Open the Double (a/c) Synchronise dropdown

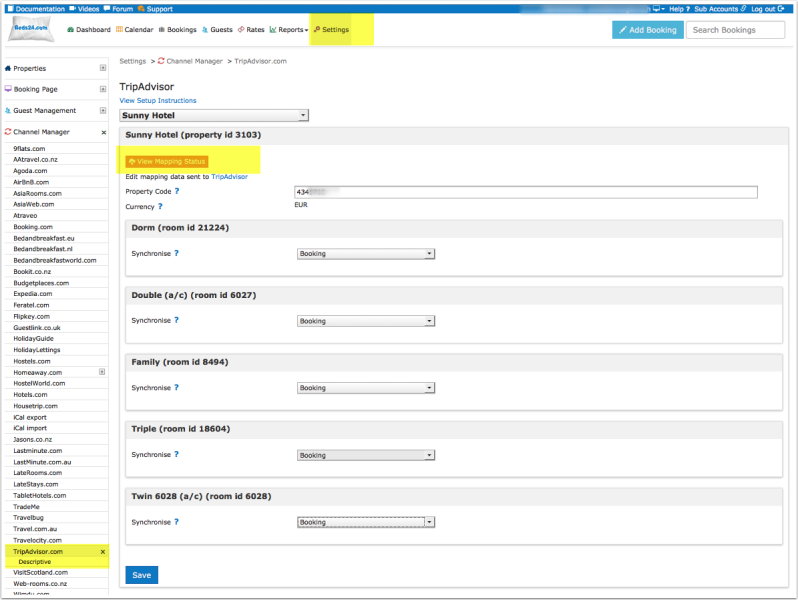click(x=366, y=321)
